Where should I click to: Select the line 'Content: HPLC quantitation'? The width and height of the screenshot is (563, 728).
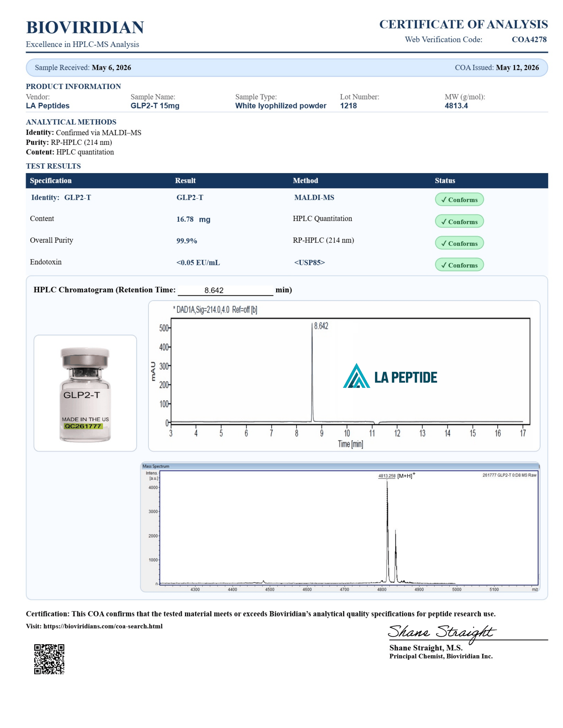pyautogui.click(x=70, y=152)
